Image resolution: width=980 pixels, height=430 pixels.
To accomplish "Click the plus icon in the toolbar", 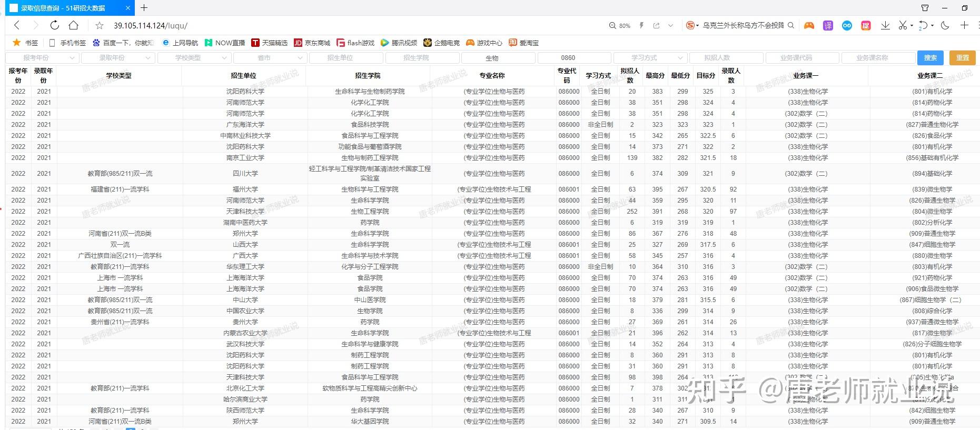I will [x=964, y=25].
